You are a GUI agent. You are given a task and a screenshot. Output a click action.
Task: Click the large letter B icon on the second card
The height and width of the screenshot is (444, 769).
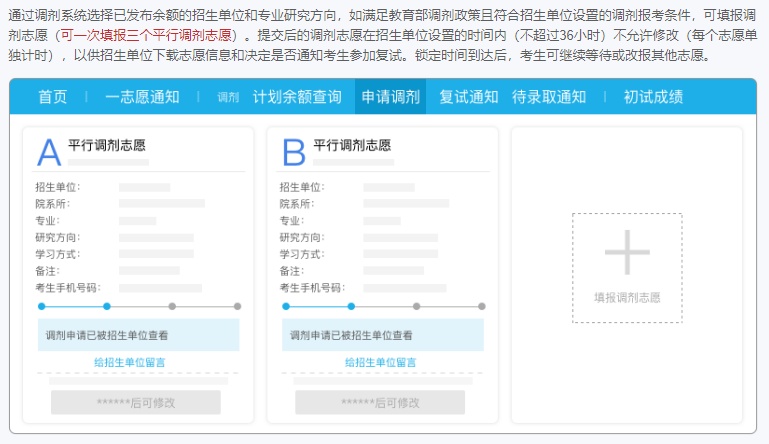pyautogui.click(x=294, y=152)
